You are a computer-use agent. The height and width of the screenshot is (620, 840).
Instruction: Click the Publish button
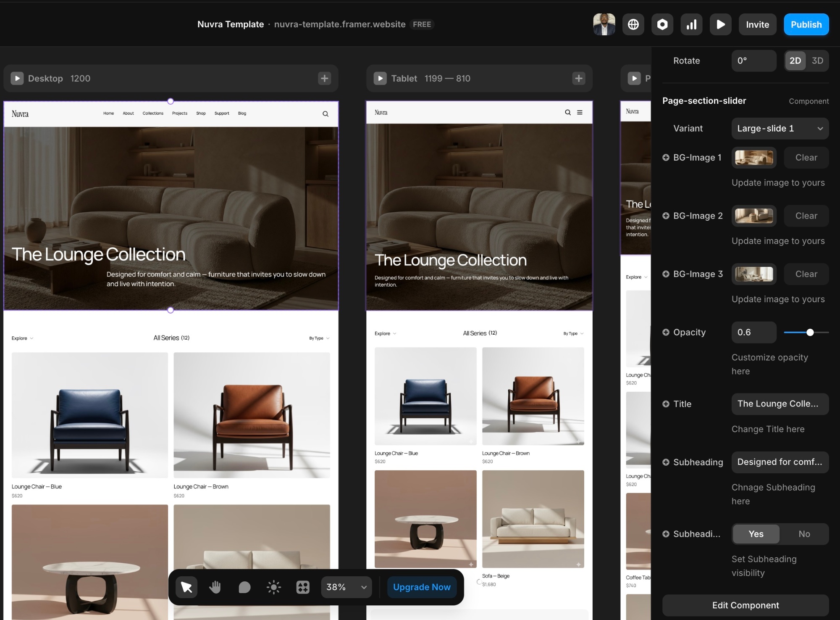806,24
